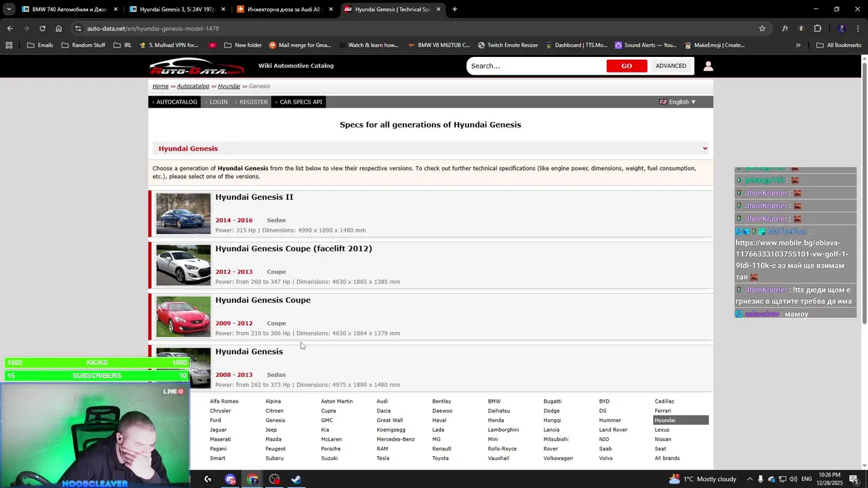Viewport: 868px width, 488px height.
Task: Click the ADVANCED search button
Action: [x=671, y=66]
